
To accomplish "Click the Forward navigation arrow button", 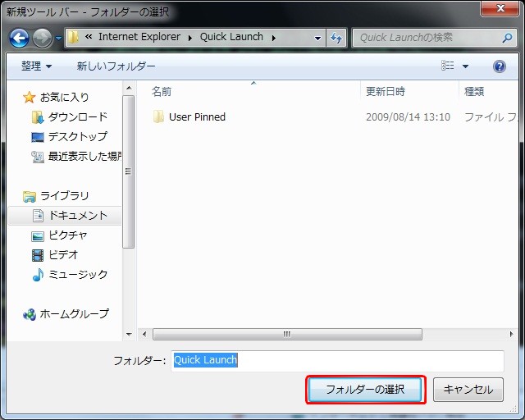I will [42, 38].
